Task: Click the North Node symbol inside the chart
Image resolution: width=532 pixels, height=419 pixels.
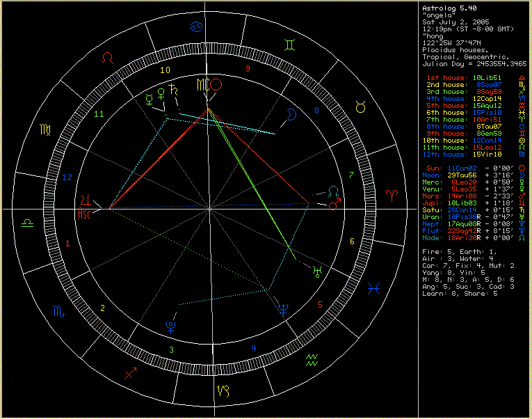Action: [334, 192]
